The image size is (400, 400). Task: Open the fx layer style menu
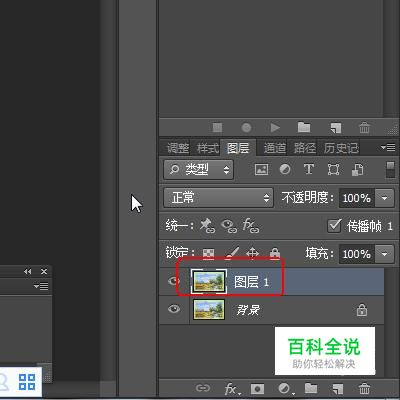tap(231, 389)
